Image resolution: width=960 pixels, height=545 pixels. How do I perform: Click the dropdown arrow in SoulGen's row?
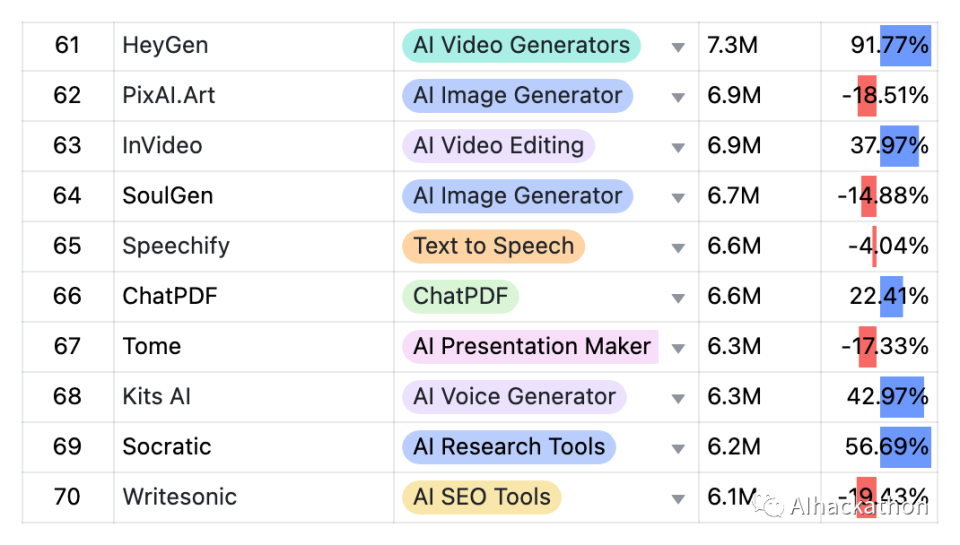coord(678,197)
